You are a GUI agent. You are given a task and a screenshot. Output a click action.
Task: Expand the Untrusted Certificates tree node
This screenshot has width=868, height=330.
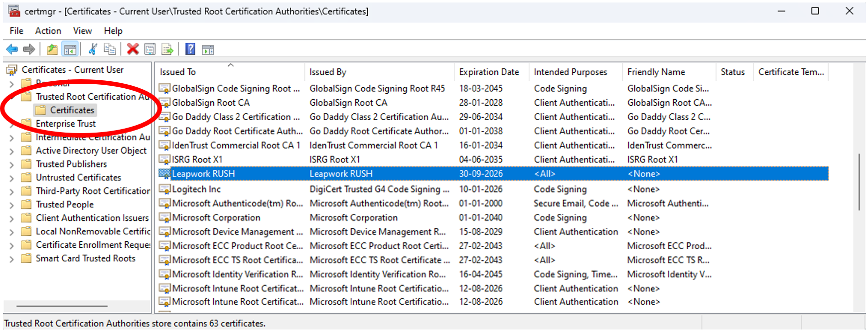[11, 178]
